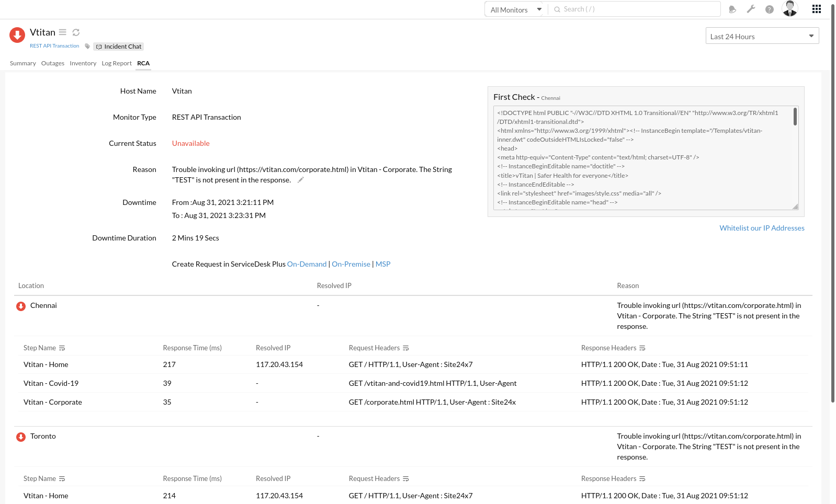Click the First Check response scrollbar
The image size is (836, 504).
[x=795, y=117]
